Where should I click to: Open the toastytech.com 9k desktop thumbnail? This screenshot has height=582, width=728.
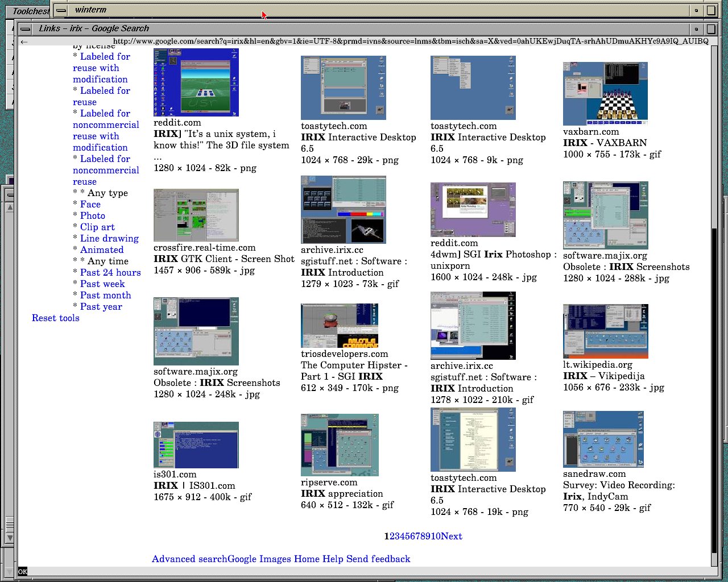coord(473,88)
